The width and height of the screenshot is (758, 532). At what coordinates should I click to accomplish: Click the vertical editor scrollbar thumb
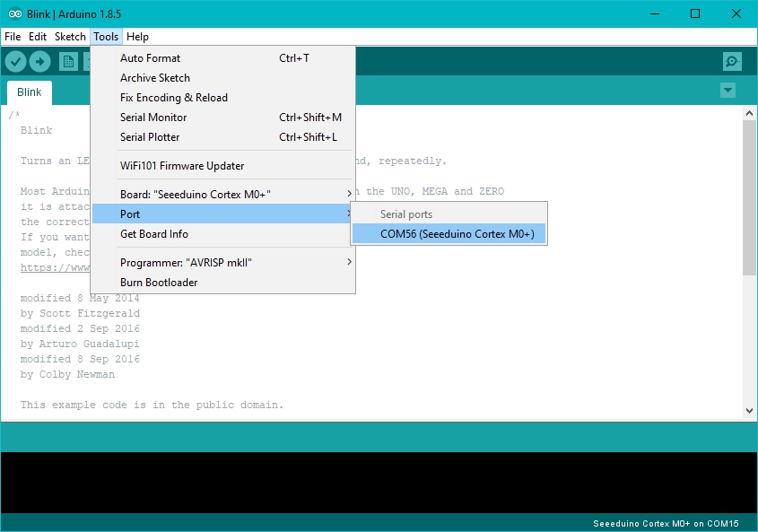tap(750, 197)
